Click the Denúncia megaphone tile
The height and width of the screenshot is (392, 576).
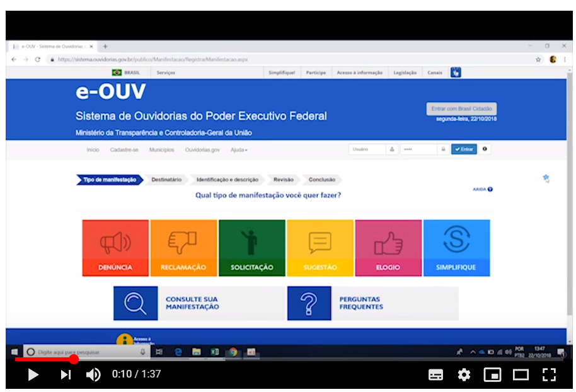(x=115, y=248)
